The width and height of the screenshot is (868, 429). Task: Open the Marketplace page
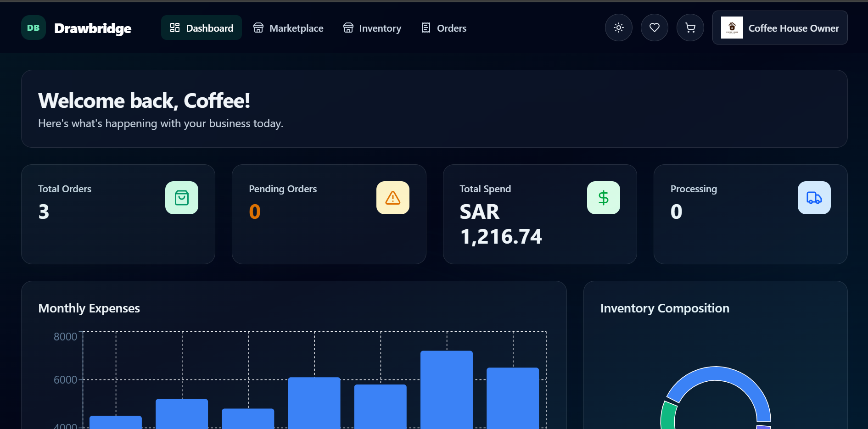[x=288, y=28]
